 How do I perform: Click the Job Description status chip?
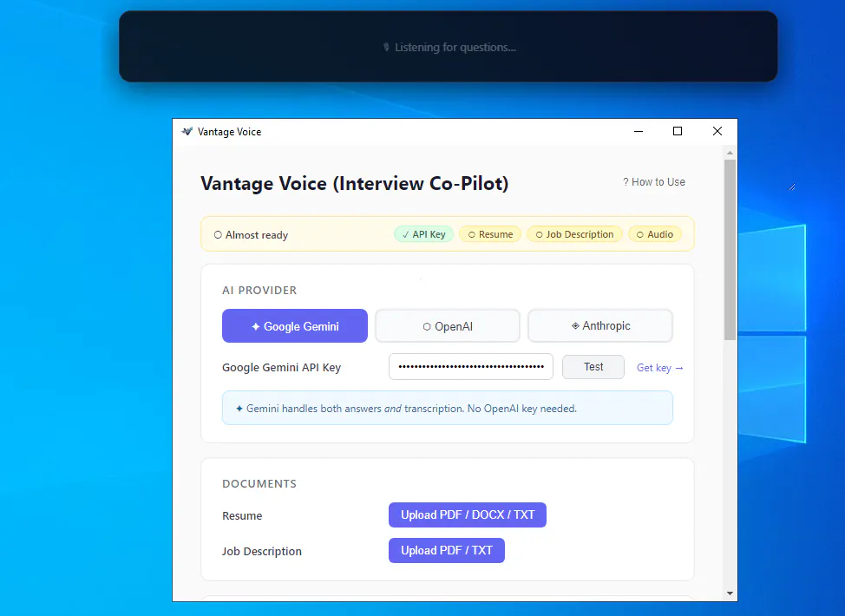[574, 234]
